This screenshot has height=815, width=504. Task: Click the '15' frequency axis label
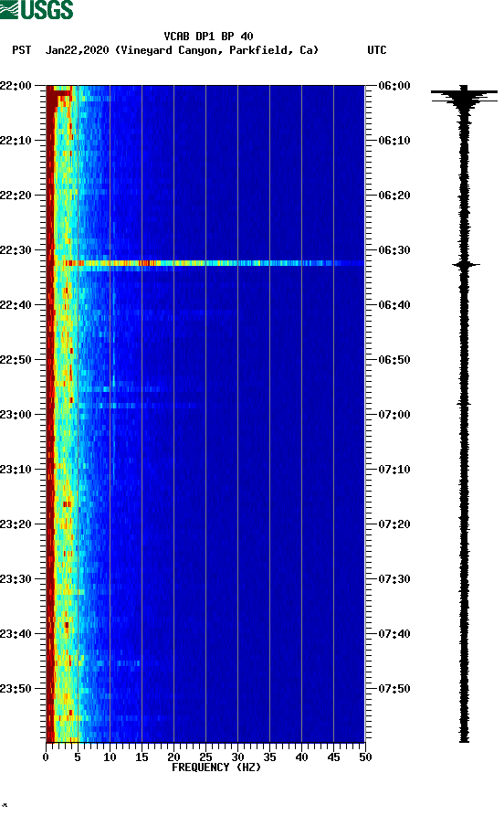(x=142, y=757)
